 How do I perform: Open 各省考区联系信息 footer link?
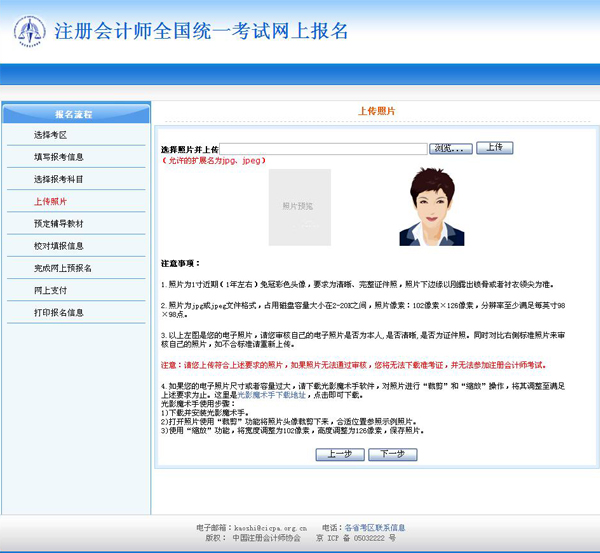[x=375, y=528]
